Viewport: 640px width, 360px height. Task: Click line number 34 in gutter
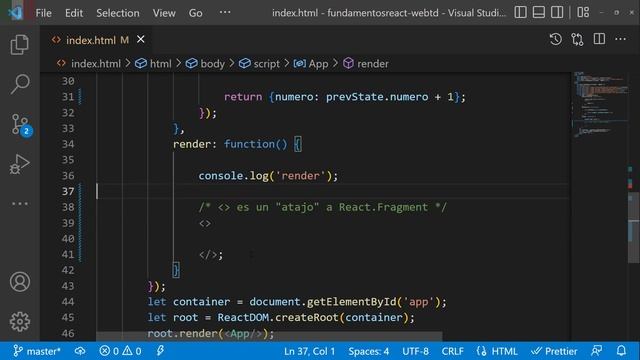coord(68,144)
